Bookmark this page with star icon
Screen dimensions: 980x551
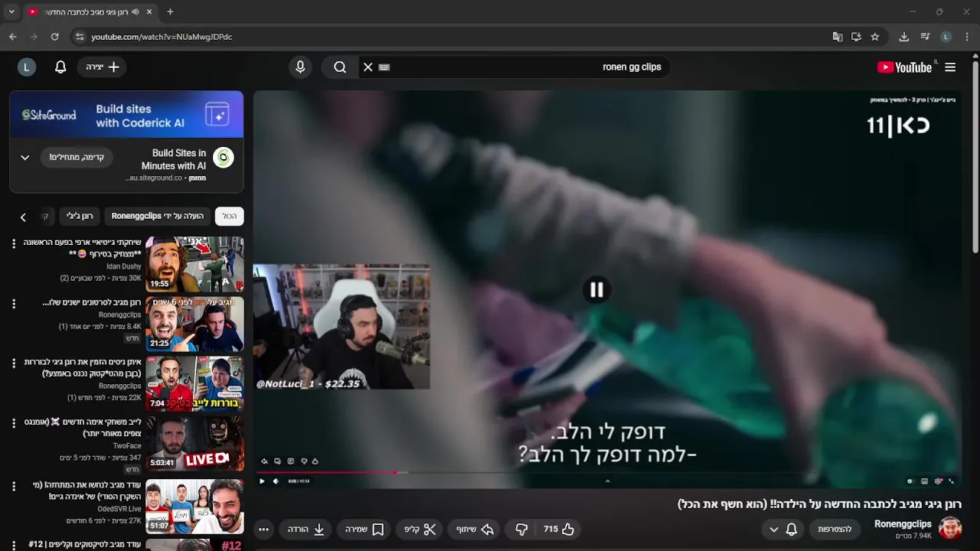(x=875, y=37)
